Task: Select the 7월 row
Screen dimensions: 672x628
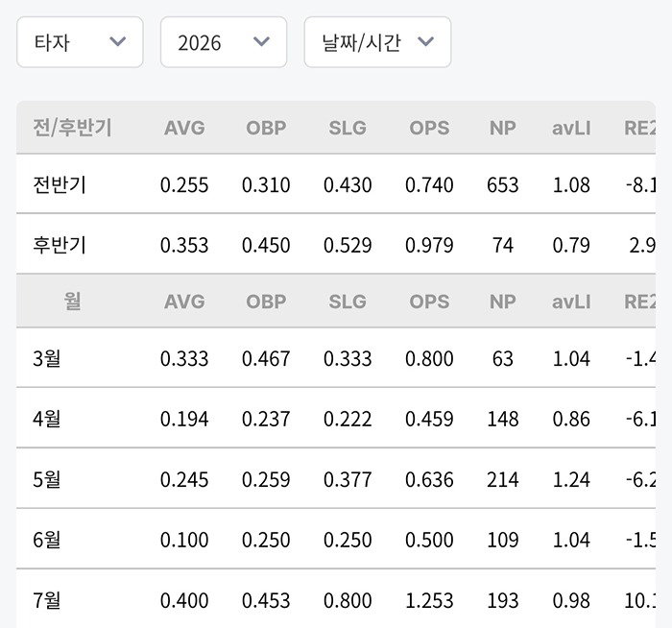Action: [x=336, y=600]
